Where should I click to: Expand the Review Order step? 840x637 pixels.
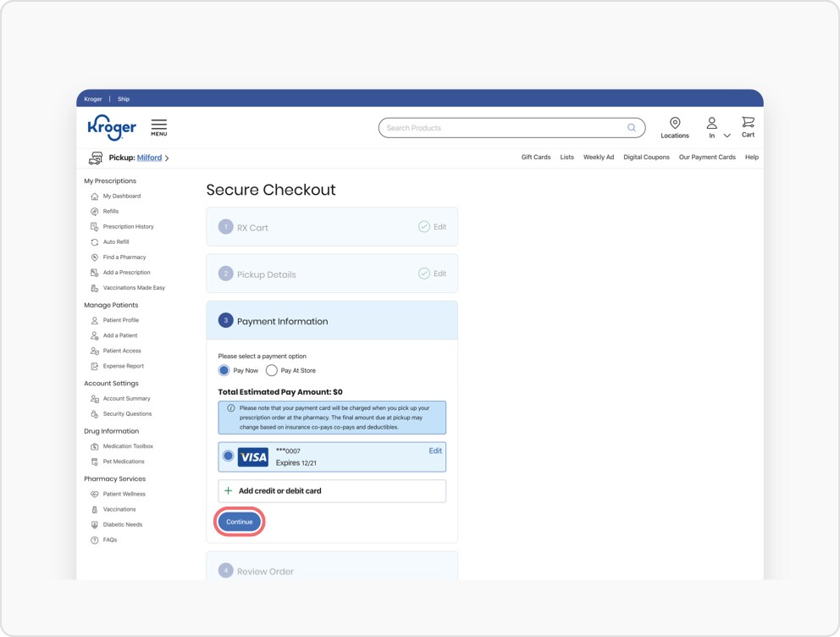point(332,567)
